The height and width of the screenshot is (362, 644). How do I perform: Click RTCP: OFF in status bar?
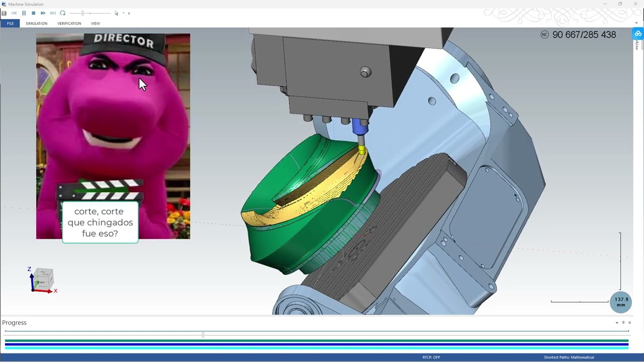tap(431, 357)
